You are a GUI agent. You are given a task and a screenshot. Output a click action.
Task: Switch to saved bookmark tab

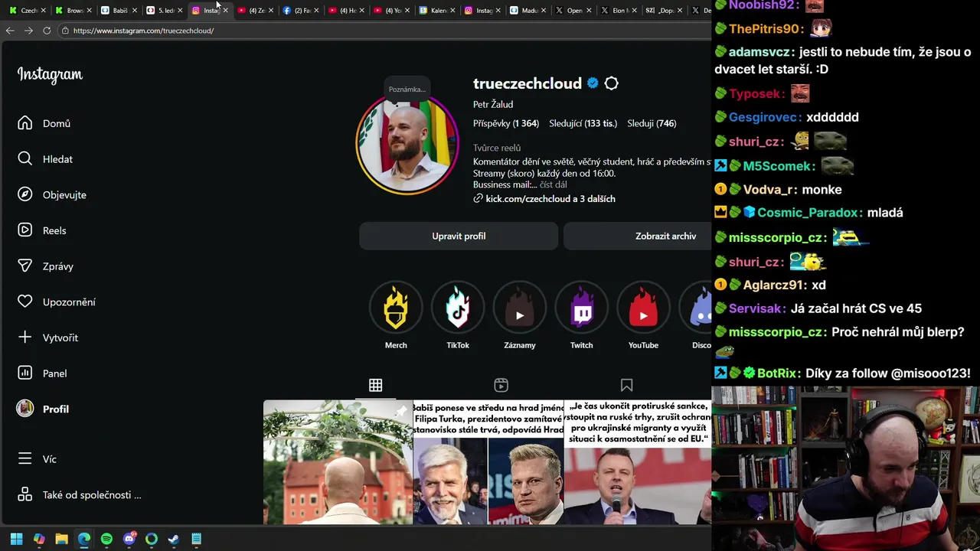[x=626, y=385]
